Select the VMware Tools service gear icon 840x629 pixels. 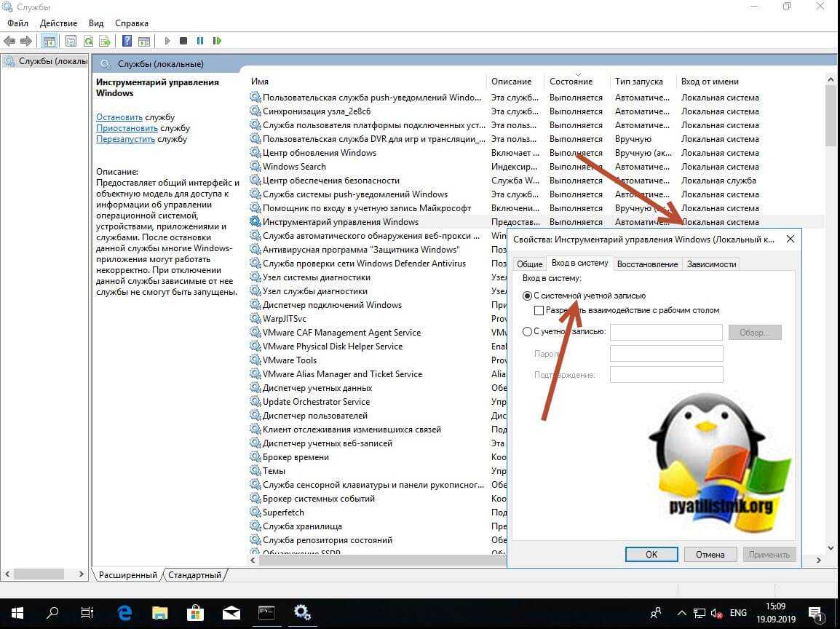(x=255, y=360)
